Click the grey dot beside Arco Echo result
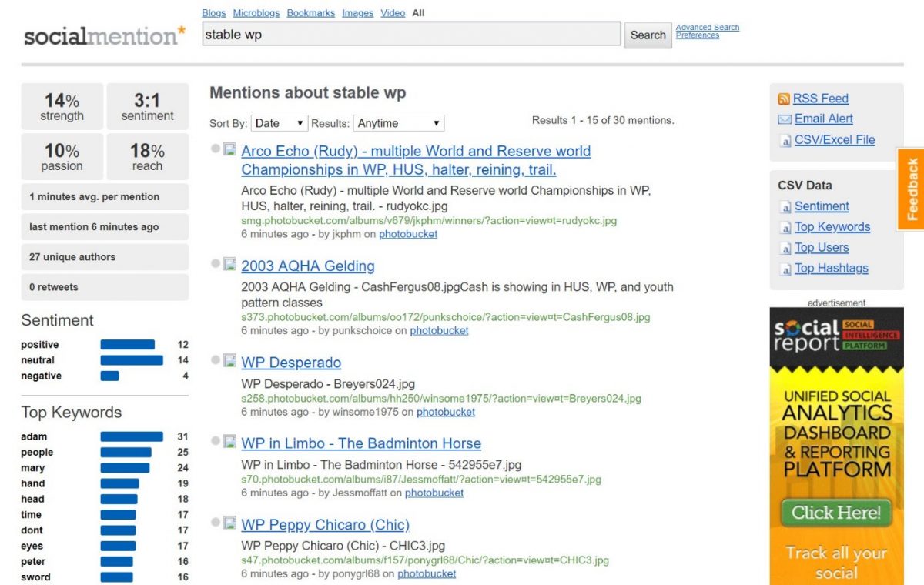Image resolution: width=924 pixels, height=585 pixels. tap(216, 149)
